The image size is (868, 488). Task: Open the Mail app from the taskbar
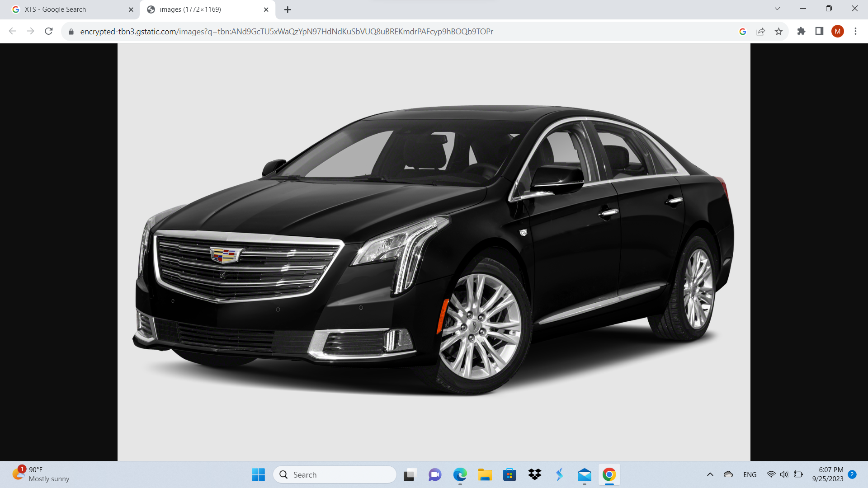click(x=585, y=474)
